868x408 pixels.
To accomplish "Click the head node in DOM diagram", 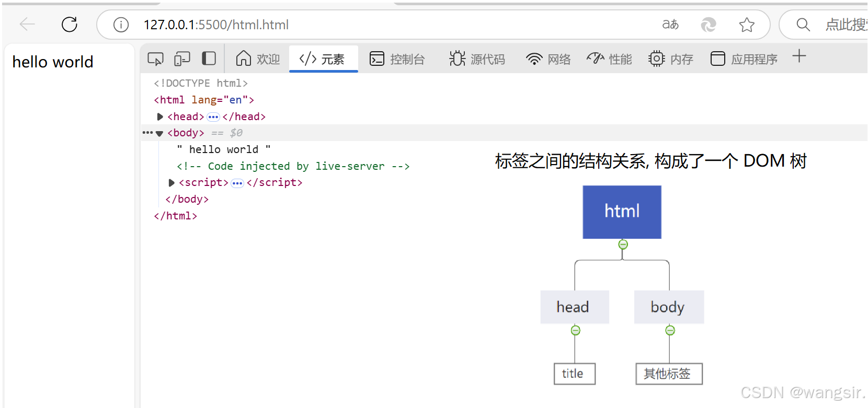I will click(x=575, y=307).
